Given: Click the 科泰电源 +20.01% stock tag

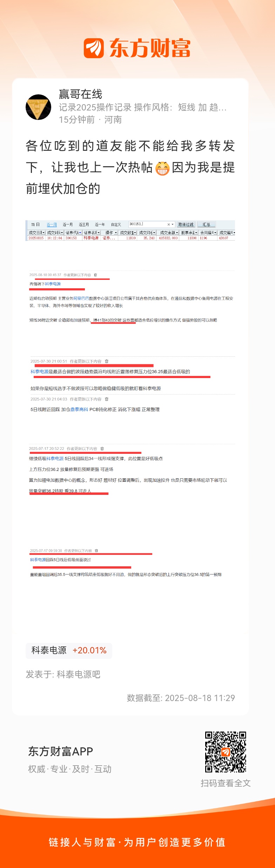Looking at the screenshot, I should point(69,651).
